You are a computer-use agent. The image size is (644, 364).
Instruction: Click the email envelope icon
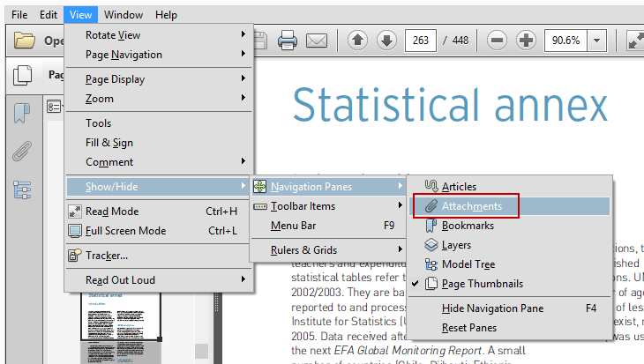click(317, 41)
